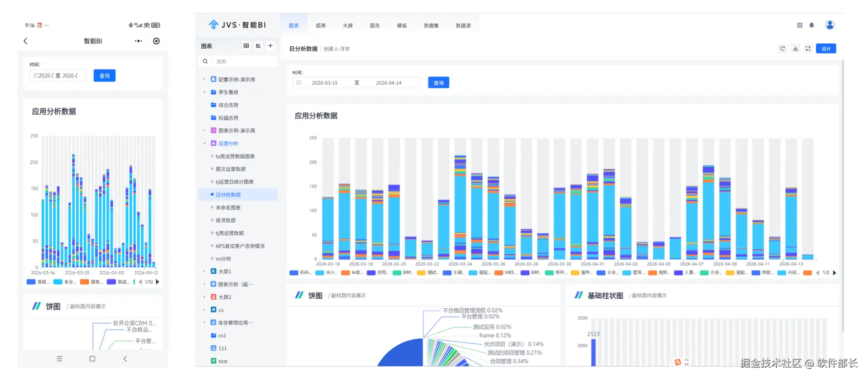The image size is (868, 379).
Task: Toggle the 服务 series in mobile legend
Action: 92,282
